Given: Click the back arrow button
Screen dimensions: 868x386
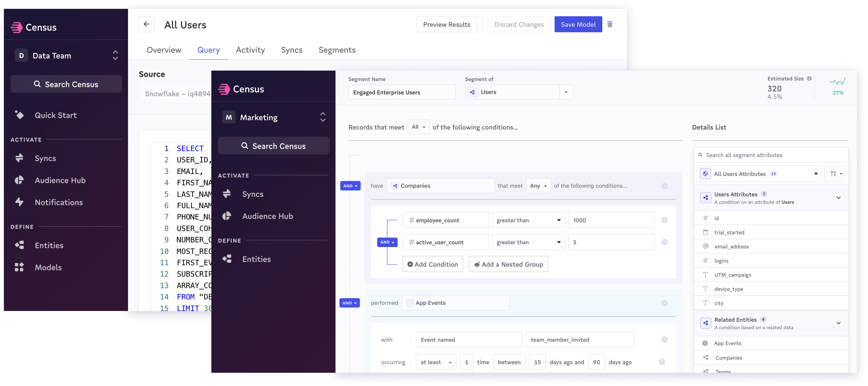Looking at the screenshot, I should (146, 24).
